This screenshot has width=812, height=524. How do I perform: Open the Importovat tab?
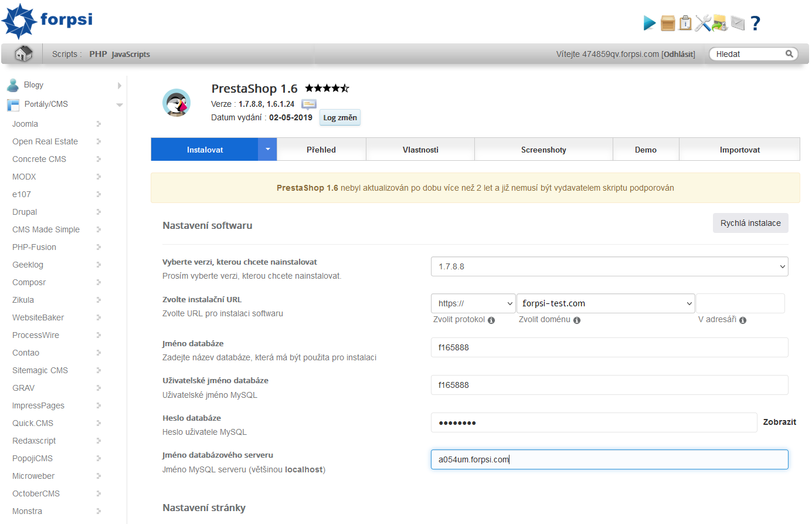pos(739,150)
